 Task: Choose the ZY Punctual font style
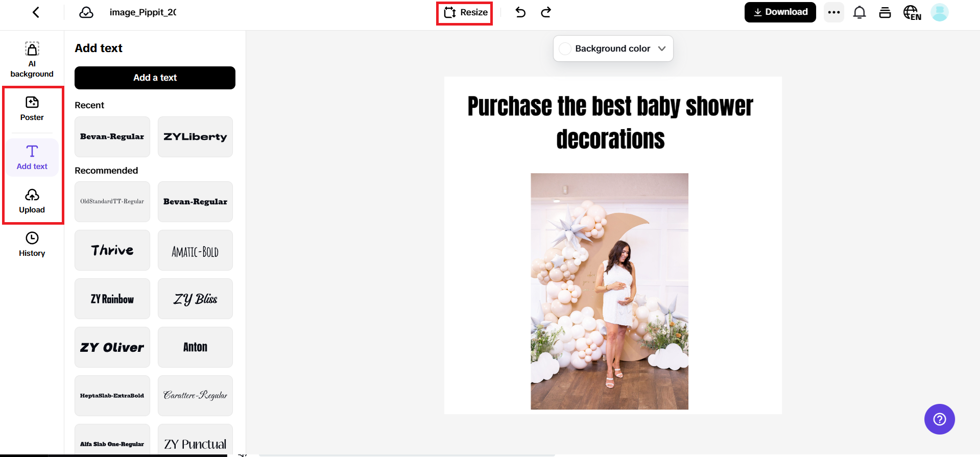pos(195,440)
